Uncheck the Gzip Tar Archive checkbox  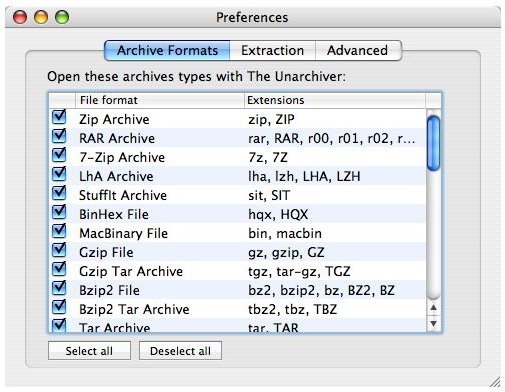point(59,269)
